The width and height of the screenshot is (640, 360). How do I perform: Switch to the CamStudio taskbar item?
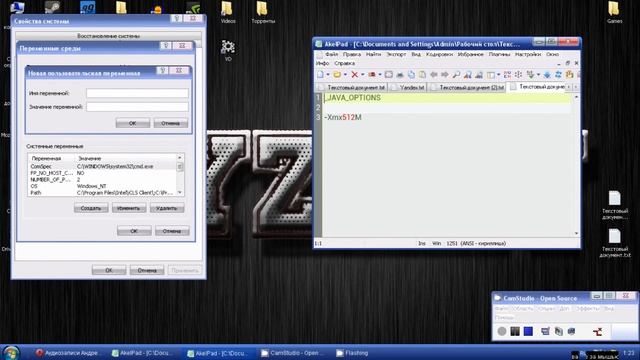click(292, 353)
